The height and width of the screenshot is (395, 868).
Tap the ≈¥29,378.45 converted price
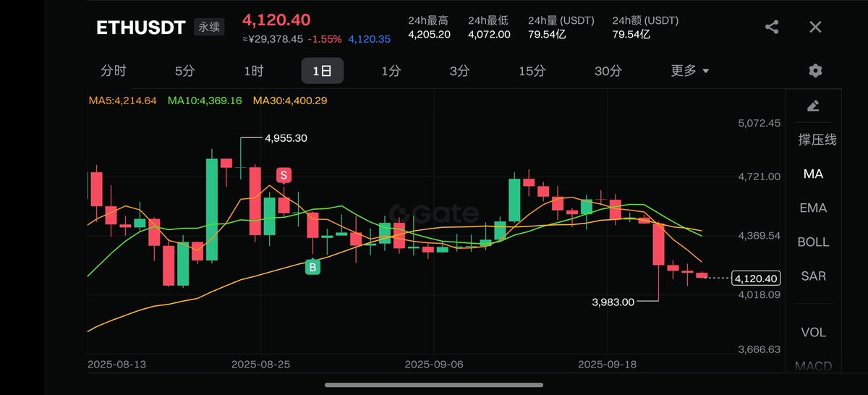273,39
